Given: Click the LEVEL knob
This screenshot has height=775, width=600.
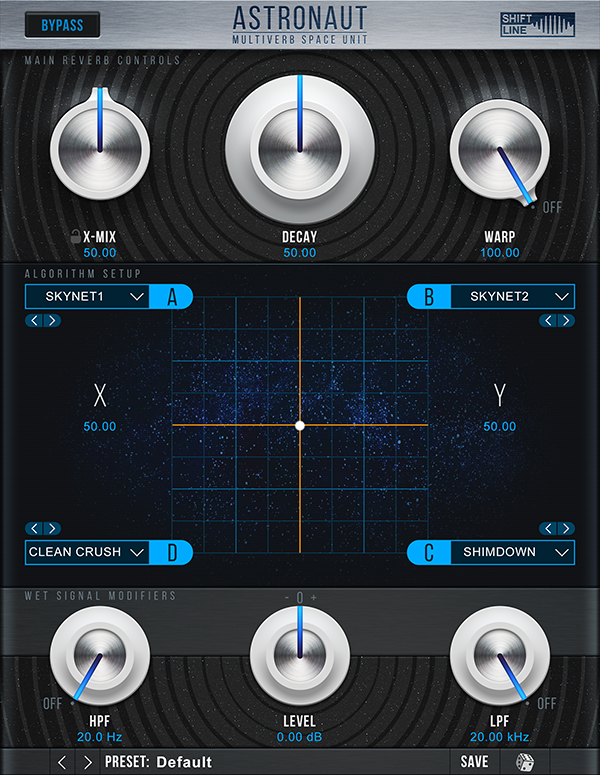Looking at the screenshot, I should point(300,656).
